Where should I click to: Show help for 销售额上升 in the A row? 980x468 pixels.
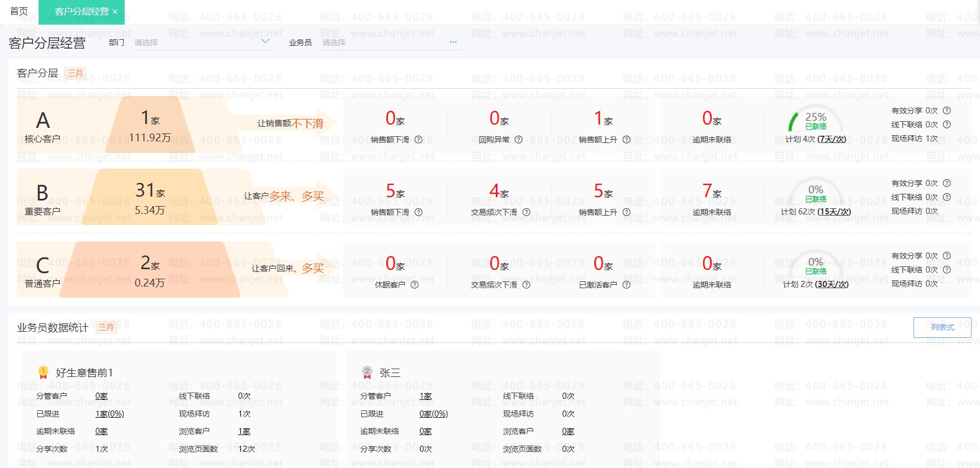click(626, 140)
